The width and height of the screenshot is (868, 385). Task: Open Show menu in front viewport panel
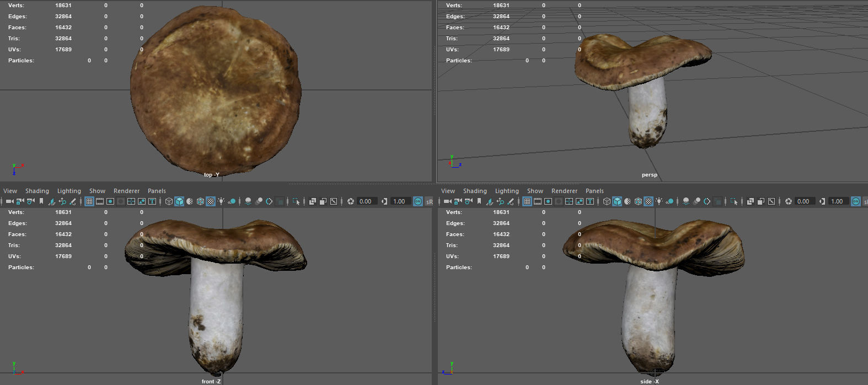97,191
